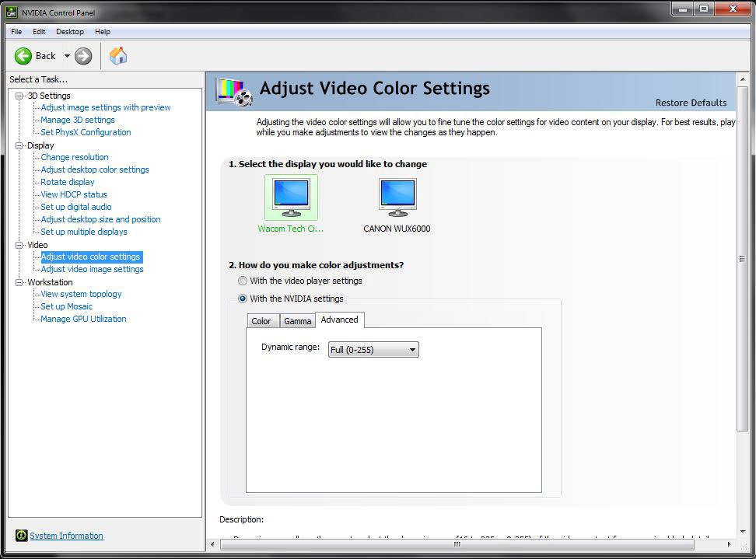Click the Forward arrow icon
This screenshot has width=756, height=559.
pyautogui.click(x=83, y=56)
